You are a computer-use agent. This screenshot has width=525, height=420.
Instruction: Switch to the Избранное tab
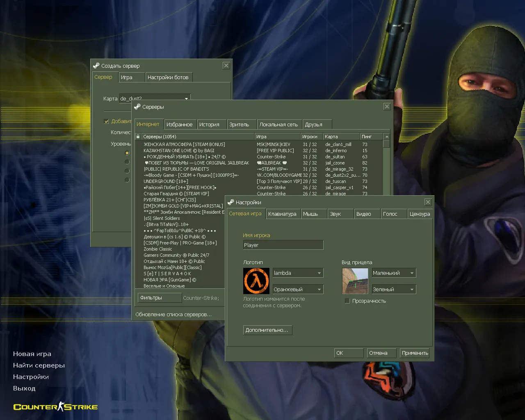point(180,124)
